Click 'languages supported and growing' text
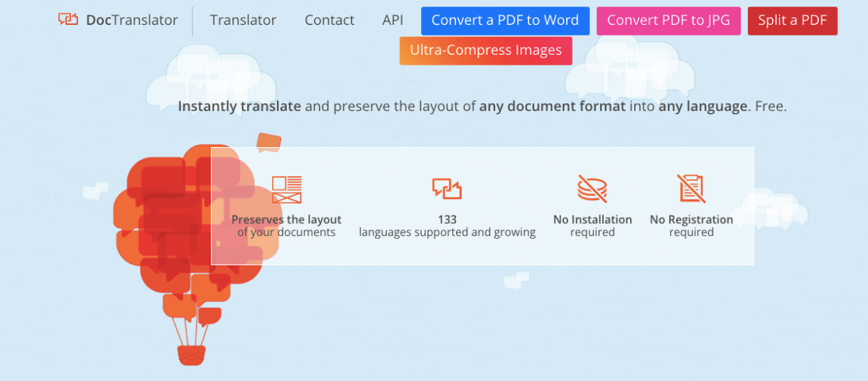 (x=447, y=232)
